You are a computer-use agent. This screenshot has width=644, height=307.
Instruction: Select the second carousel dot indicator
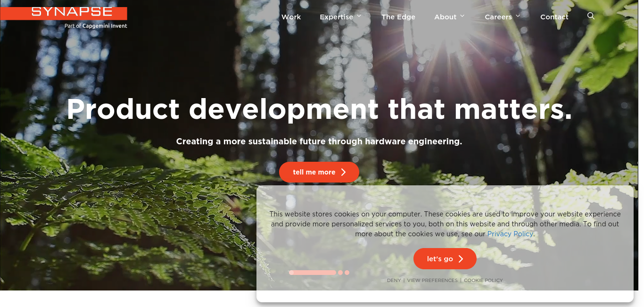[340, 273]
